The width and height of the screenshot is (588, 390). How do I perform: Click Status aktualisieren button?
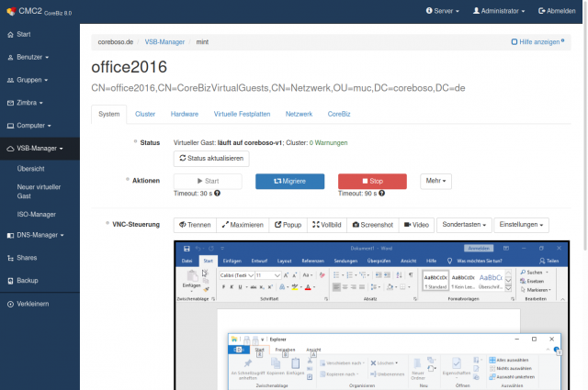(x=211, y=159)
